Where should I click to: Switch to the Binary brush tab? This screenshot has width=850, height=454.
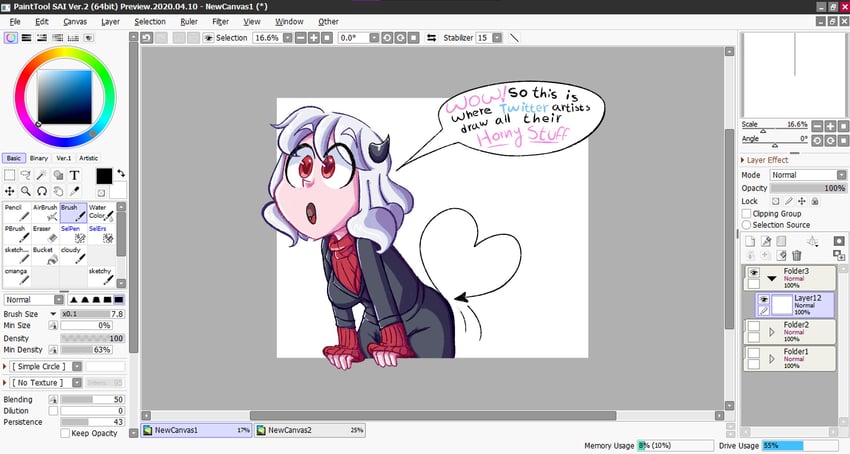coord(38,158)
